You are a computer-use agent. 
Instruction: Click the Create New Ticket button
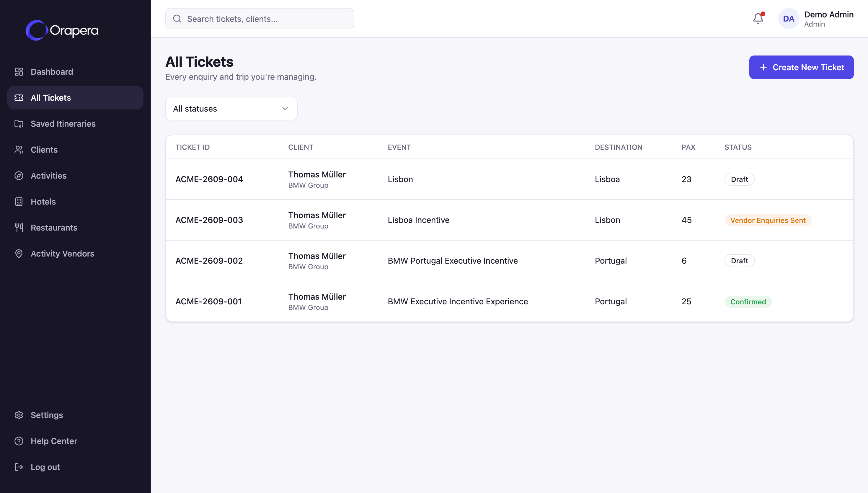[801, 67]
